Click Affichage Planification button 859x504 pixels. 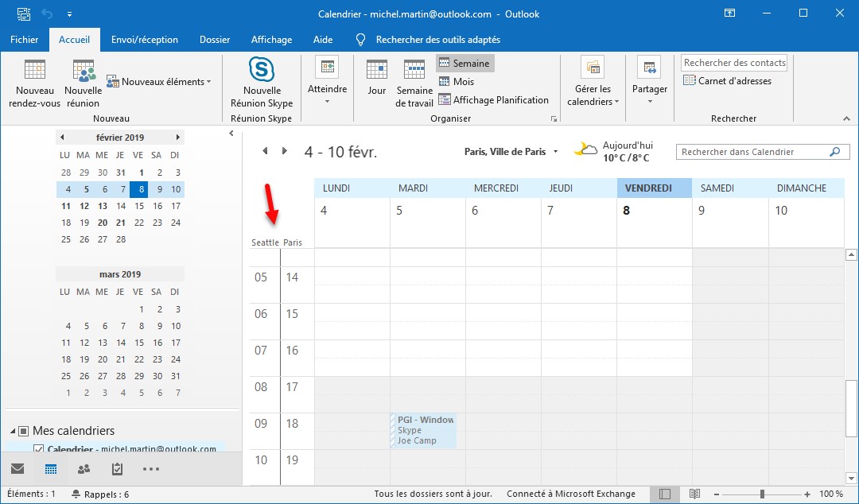click(493, 100)
